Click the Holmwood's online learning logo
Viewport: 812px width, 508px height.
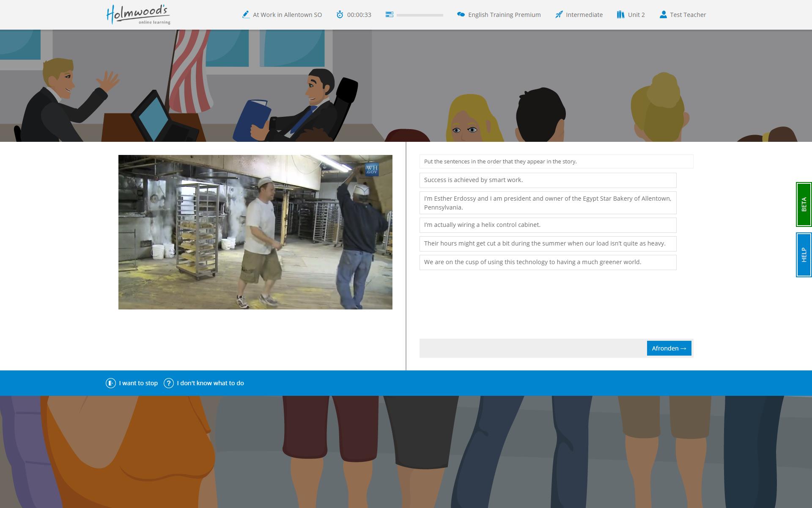[x=138, y=15]
